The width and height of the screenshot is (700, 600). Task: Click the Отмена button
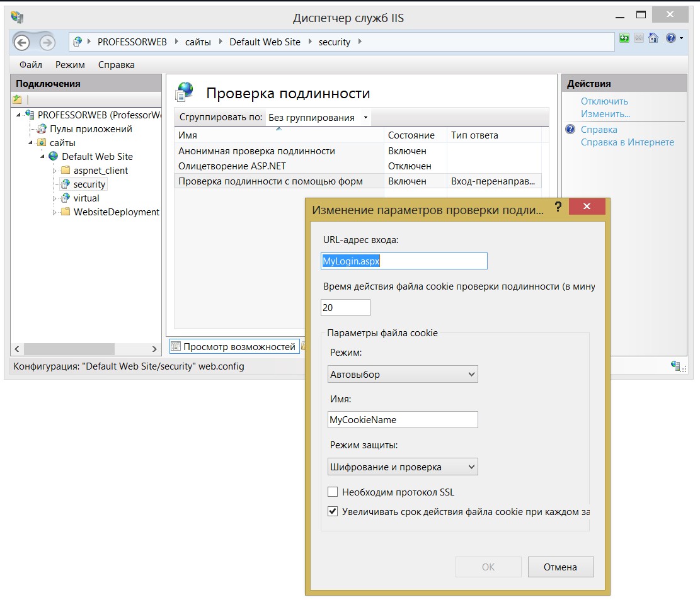(561, 567)
